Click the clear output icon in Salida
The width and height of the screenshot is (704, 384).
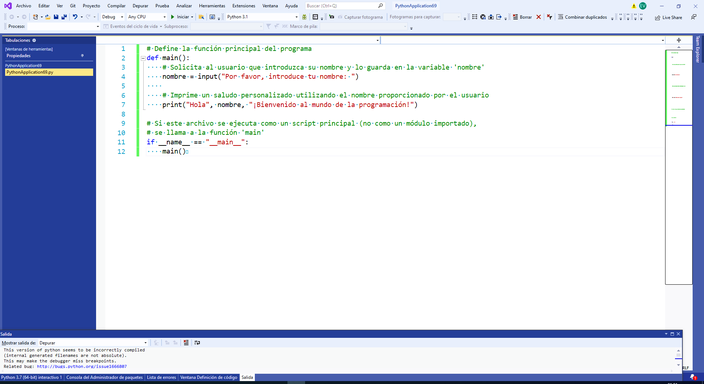186,343
